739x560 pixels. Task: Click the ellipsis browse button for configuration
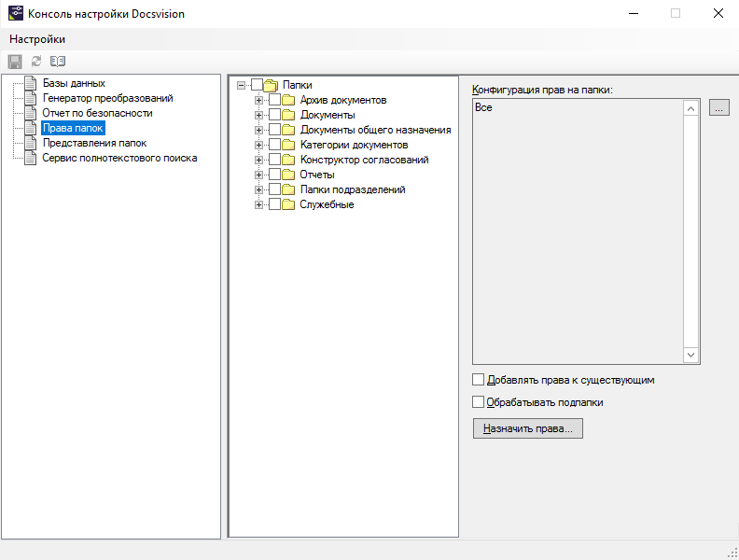click(718, 108)
